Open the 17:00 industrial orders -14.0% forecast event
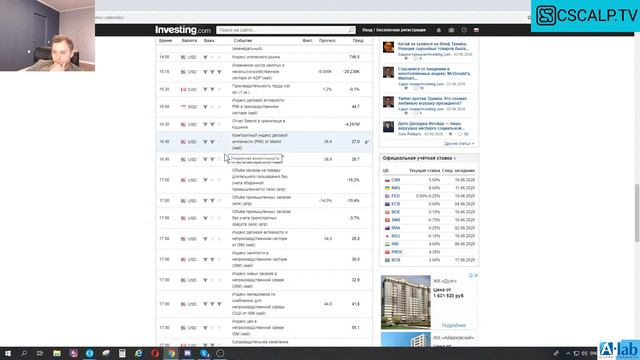Viewport: 640px width, 360px height. [x=261, y=200]
